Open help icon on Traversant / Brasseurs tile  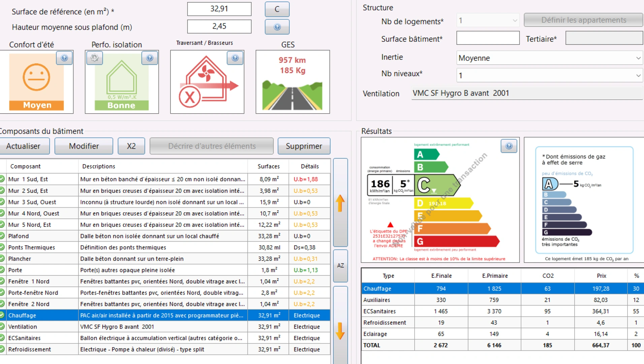(x=235, y=58)
